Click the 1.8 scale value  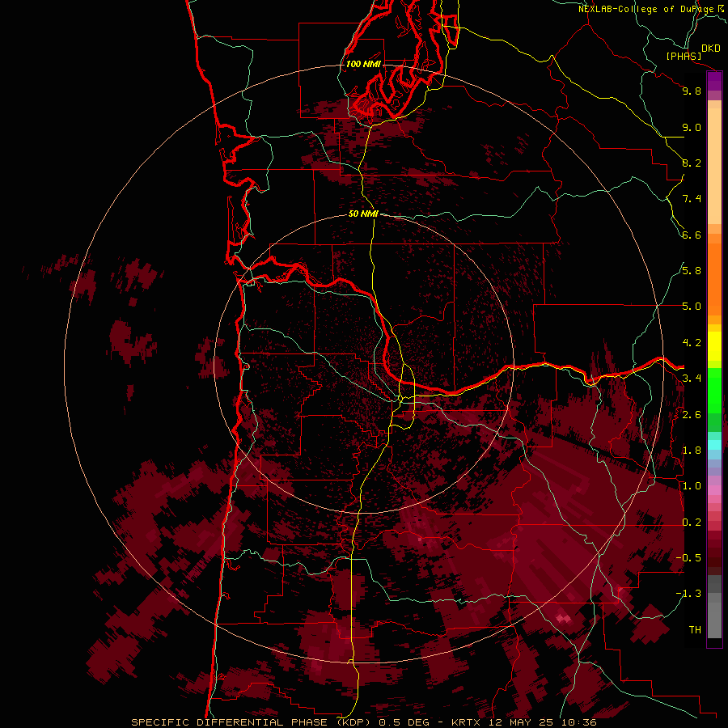pyautogui.click(x=692, y=451)
